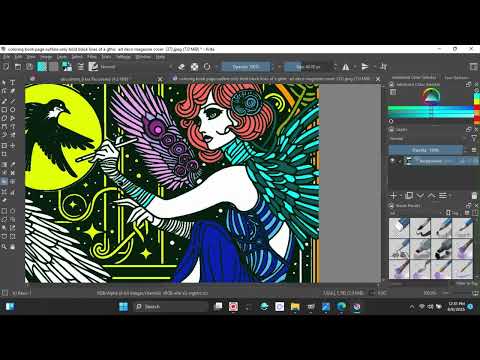Open the zoom level dropdown in status bar
480x360 pixels.
coord(430,293)
